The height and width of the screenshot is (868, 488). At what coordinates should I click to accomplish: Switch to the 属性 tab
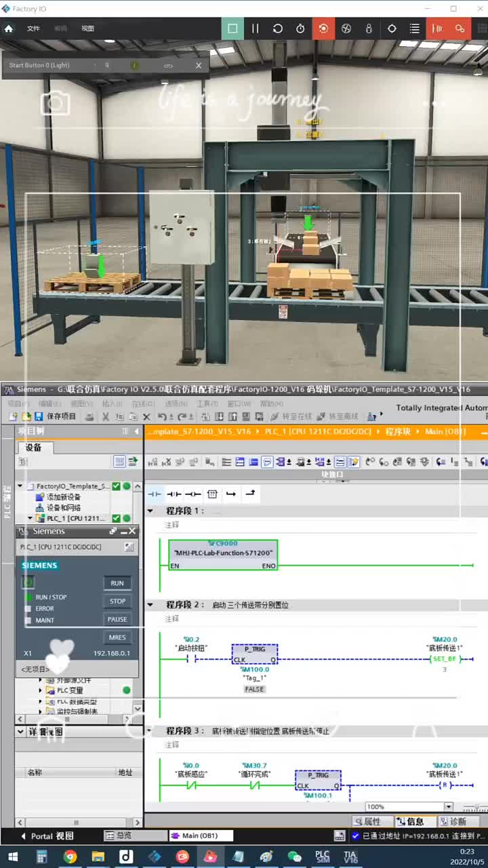coord(372,821)
